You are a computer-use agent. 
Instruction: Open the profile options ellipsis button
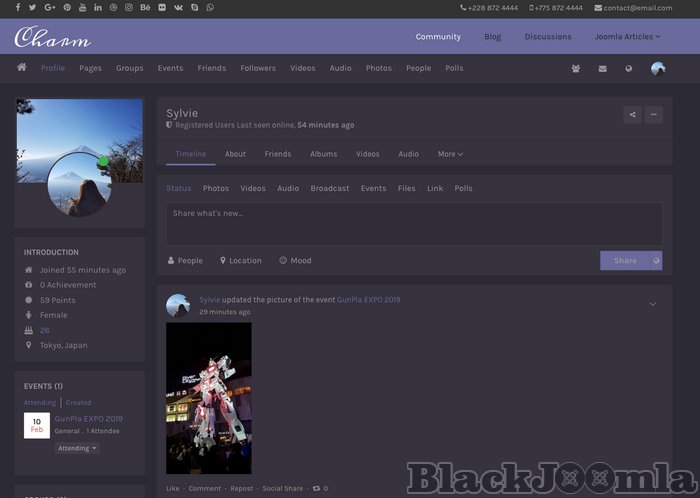(x=654, y=115)
